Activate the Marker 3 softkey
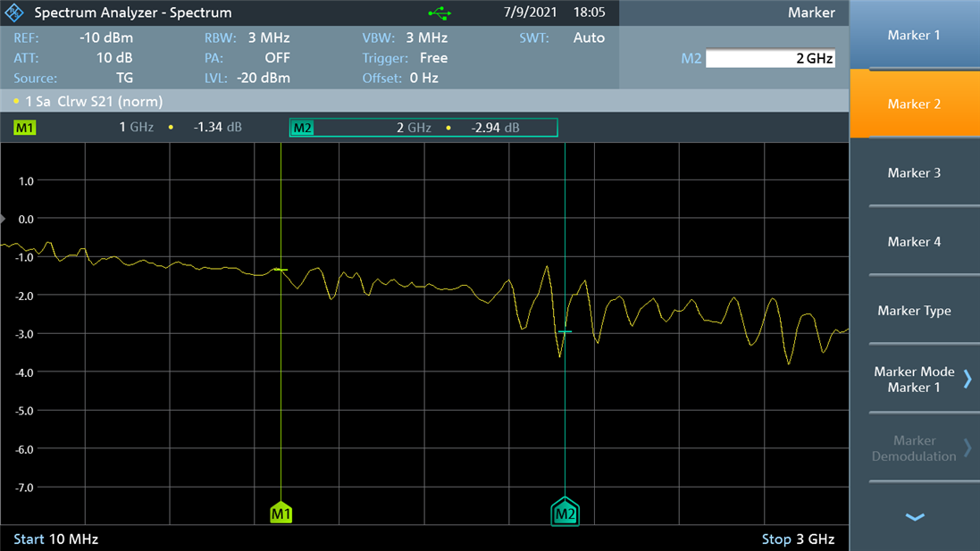Image resolution: width=980 pixels, height=551 pixels. 915,172
